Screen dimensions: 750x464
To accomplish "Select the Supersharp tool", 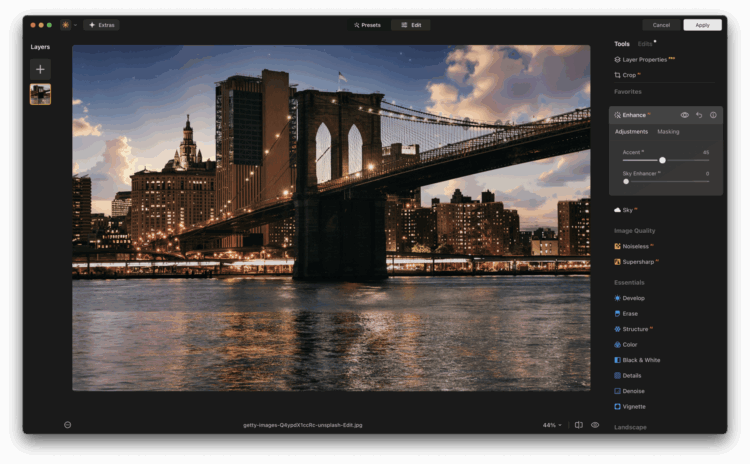I will point(638,261).
